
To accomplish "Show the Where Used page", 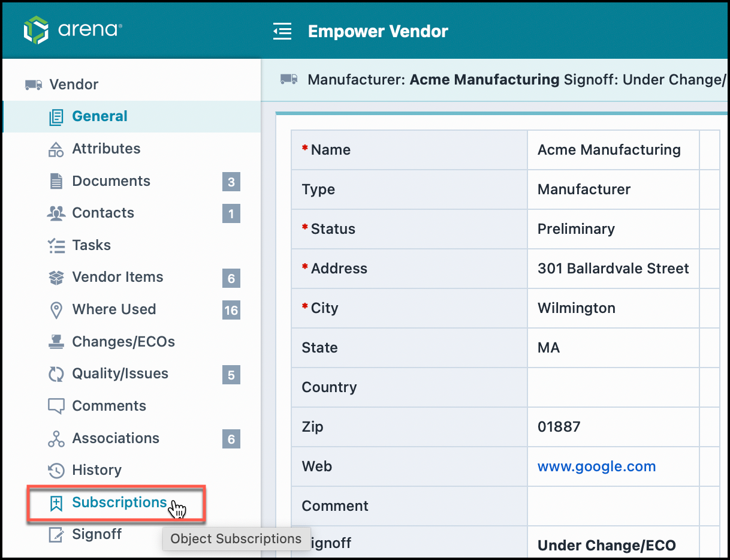I will click(x=114, y=309).
